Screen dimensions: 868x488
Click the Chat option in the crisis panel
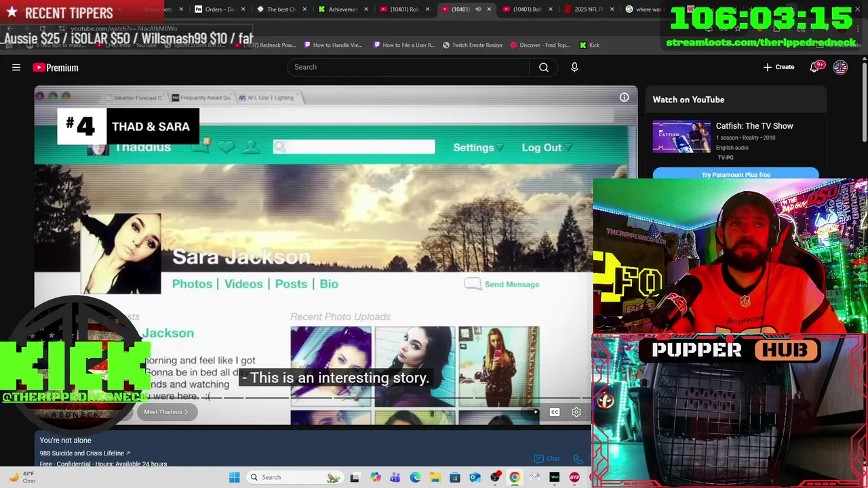click(x=547, y=459)
